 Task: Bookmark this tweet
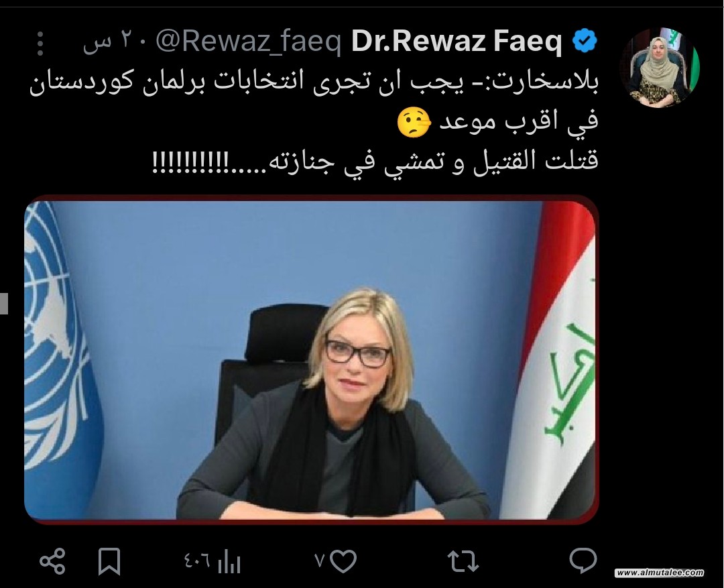pos(109,561)
